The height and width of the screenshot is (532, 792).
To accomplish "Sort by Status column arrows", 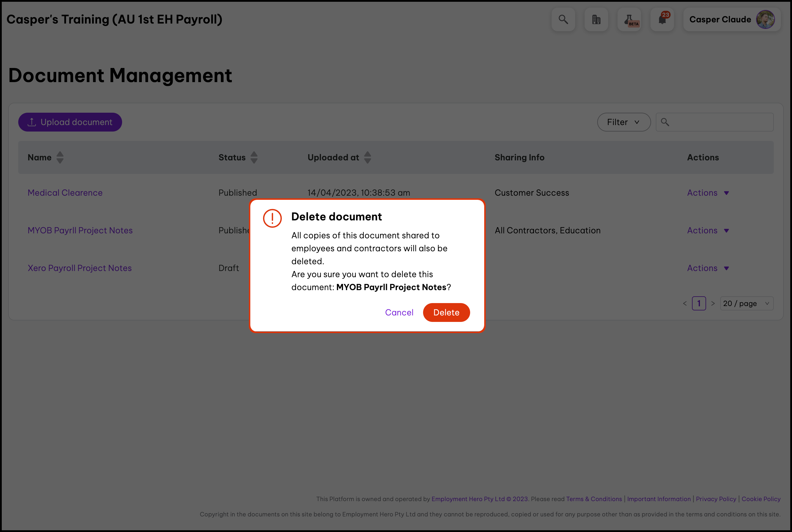I will (x=254, y=157).
